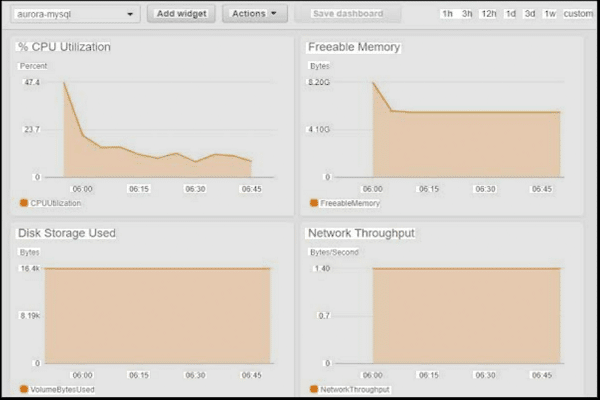Click the NetworkThroughput legend color swatch
The height and width of the screenshot is (400, 600).
[x=314, y=389]
